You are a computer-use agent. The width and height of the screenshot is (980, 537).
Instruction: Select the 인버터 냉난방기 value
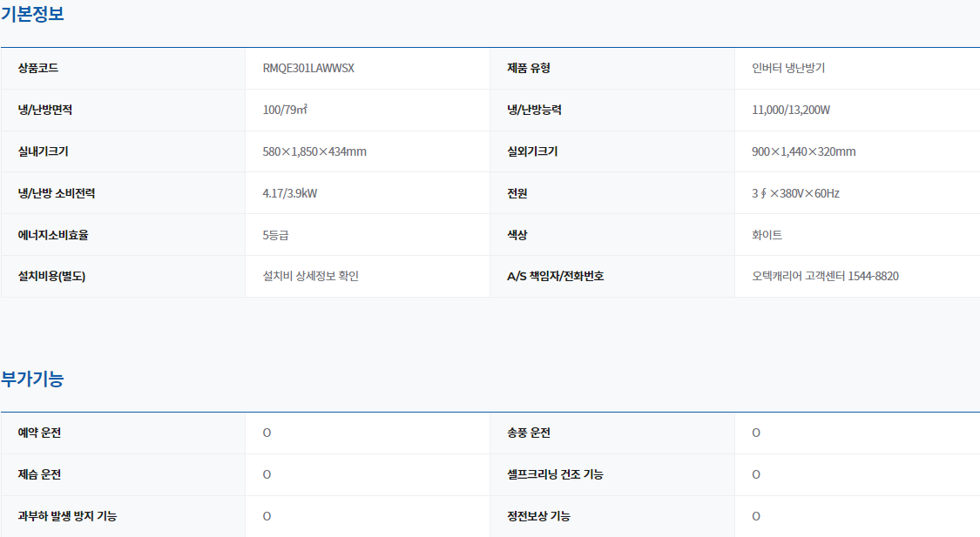tap(788, 68)
